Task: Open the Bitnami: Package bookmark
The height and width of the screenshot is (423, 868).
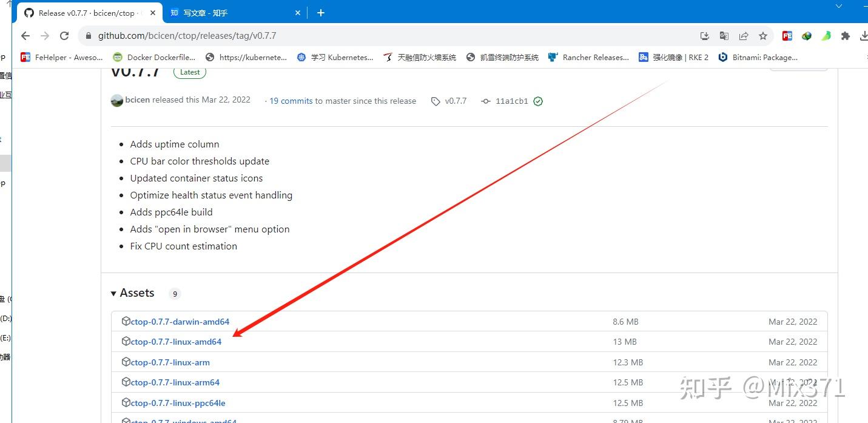Action: (758, 57)
